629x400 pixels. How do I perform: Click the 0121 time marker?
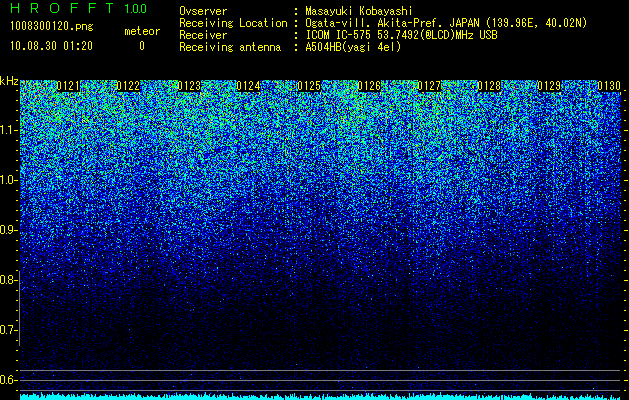click(68, 86)
